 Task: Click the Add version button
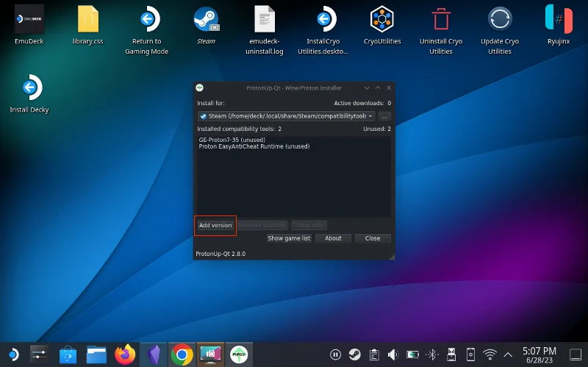[x=215, y=225]
